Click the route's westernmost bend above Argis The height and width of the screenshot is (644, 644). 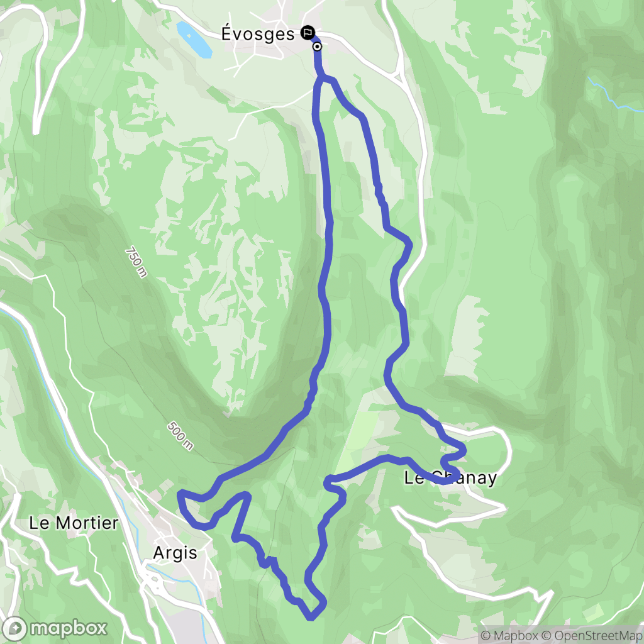(x=180, y=494)
